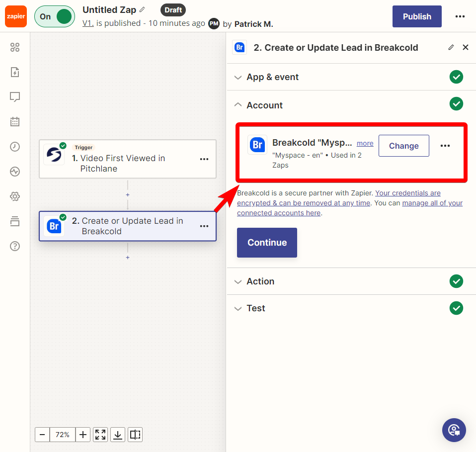The image size is (476, 452).
Task: Add step between trigger and Breakcold
Action: coord(128,195)
